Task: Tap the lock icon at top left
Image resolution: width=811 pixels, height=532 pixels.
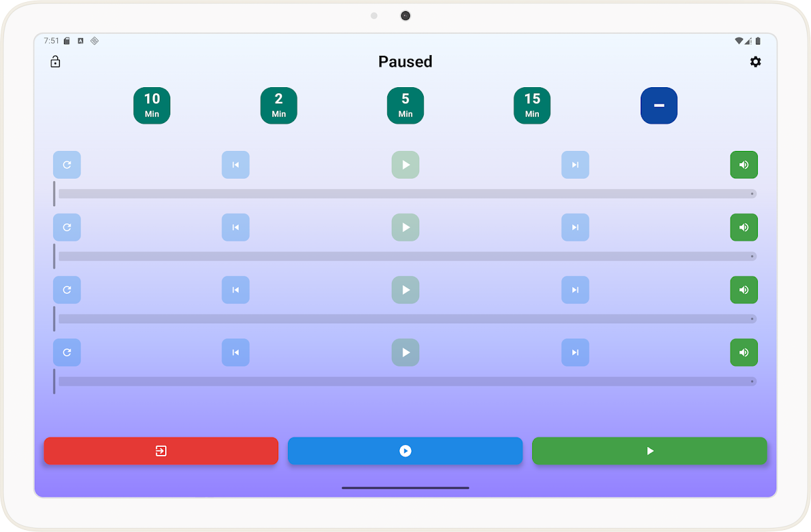Action: [x=55, y=62]
